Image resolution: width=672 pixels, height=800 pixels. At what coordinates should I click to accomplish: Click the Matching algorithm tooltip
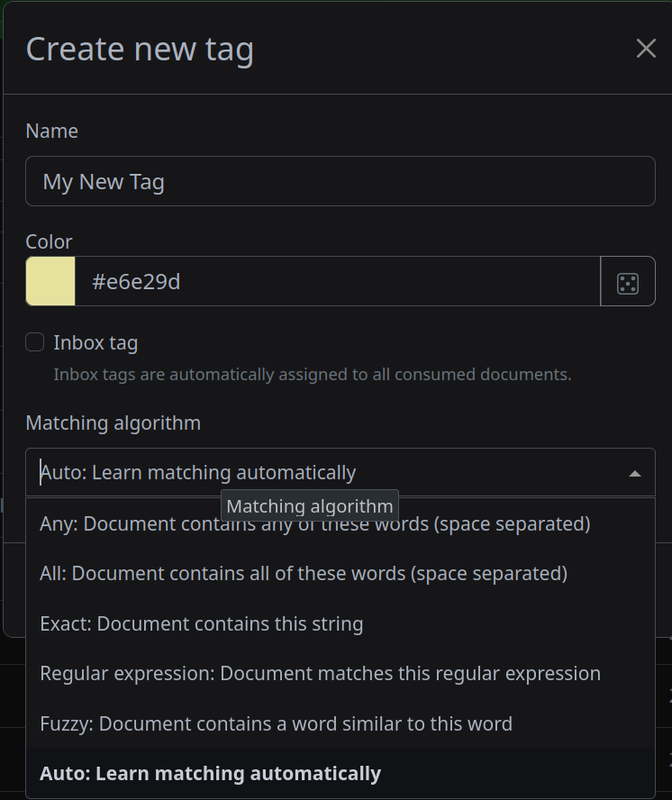pos(310,506)
